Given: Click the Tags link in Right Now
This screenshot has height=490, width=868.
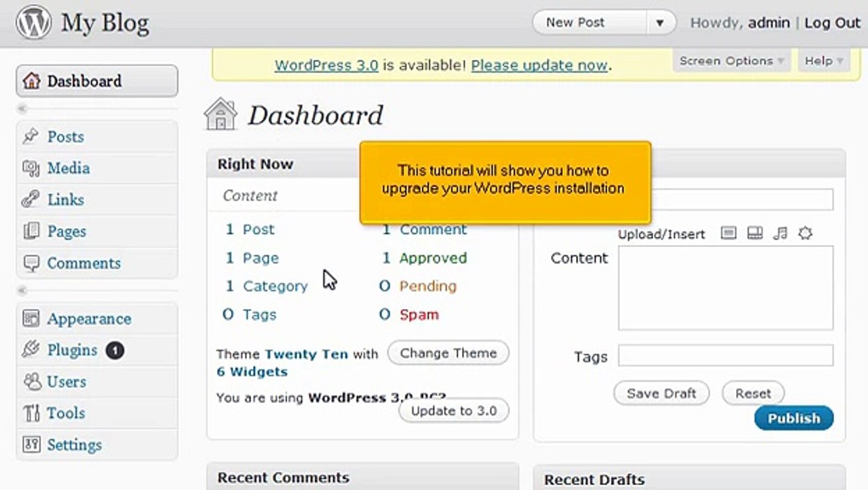Looking at the screenshot, I should coord(260,314).
